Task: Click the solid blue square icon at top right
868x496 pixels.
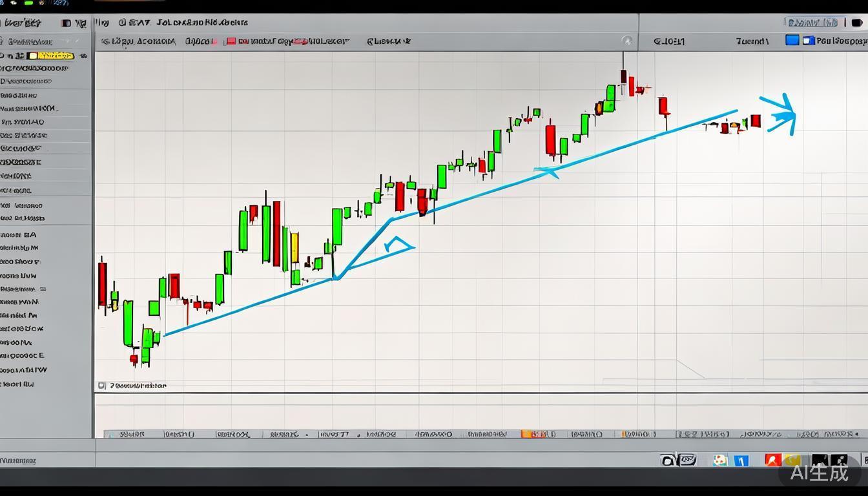Action: (792, 40)
